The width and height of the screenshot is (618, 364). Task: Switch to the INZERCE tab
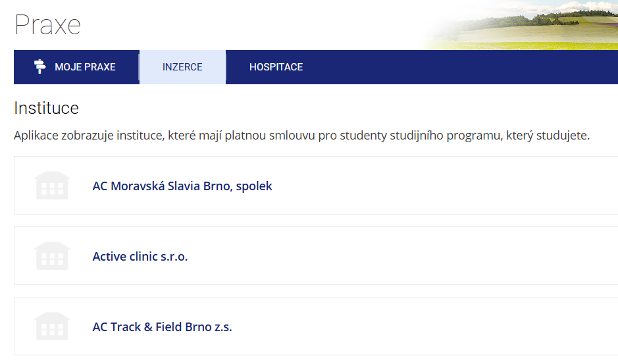182,67
